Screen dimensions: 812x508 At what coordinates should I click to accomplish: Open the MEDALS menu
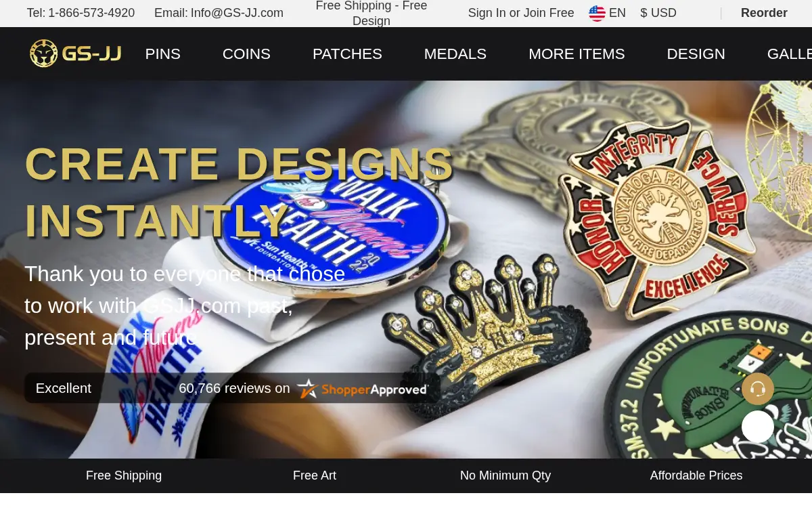pyautogui.click(x=455, y=54)
